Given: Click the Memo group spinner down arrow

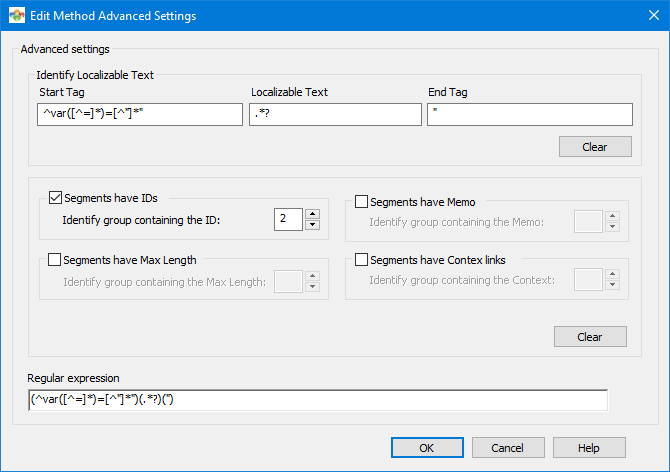Looking at the screenshot, I should (612, 227).
